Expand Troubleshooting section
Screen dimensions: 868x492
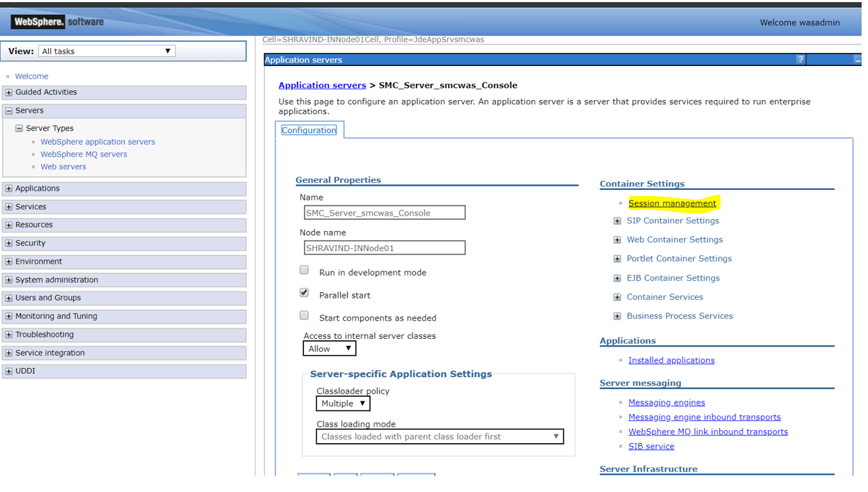(x=9, y=335)
